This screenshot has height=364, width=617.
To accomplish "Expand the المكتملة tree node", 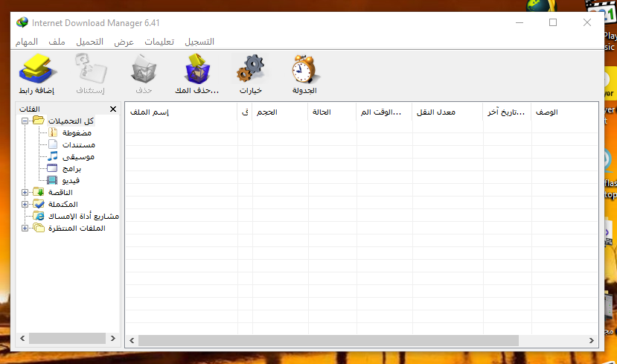I will [25, 204].
